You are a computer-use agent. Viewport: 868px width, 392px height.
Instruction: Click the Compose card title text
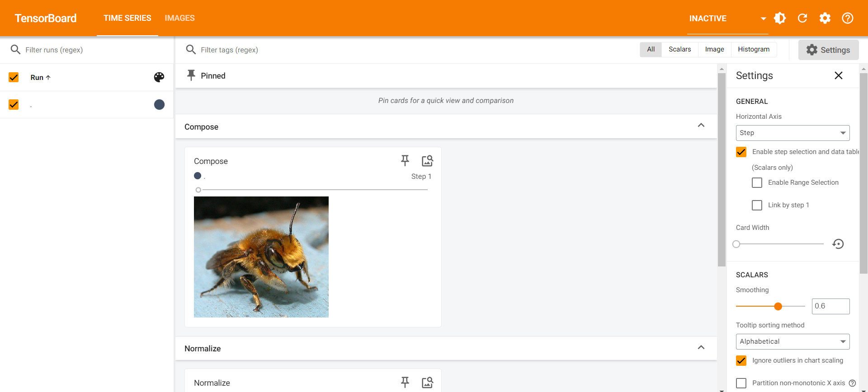coord(211,161)
